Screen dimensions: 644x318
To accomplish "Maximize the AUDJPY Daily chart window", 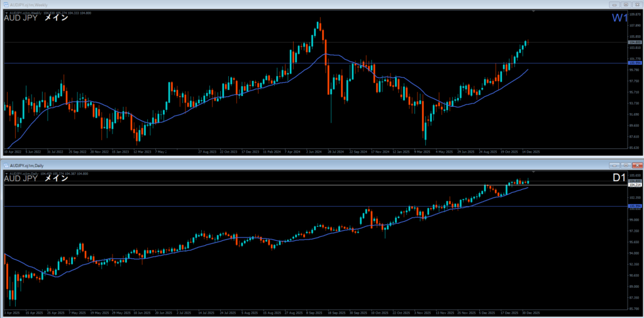I will (625, 165).
